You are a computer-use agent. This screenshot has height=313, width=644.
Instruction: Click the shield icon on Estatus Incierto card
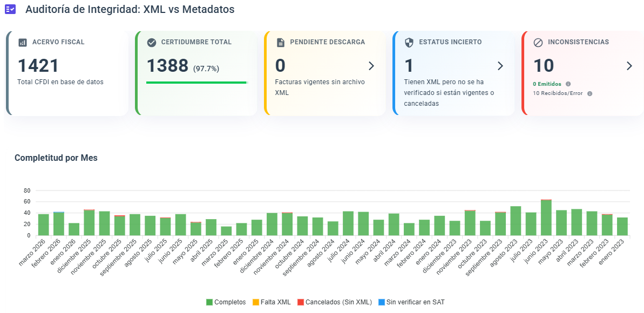[409, 42]
